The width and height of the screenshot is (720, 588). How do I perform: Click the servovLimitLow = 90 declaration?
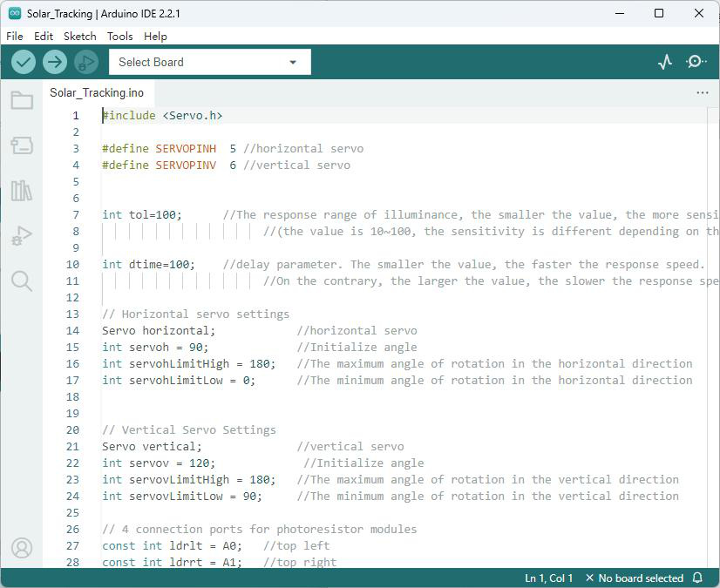(182, 496)
